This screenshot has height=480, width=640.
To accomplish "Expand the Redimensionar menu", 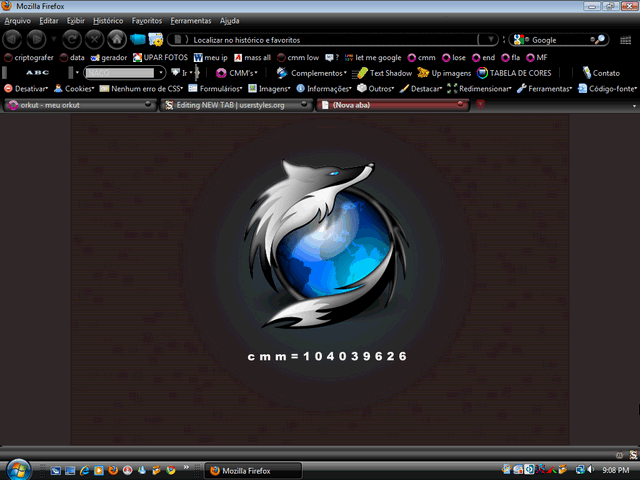I will pyautogui.click(x=479, y=89).
